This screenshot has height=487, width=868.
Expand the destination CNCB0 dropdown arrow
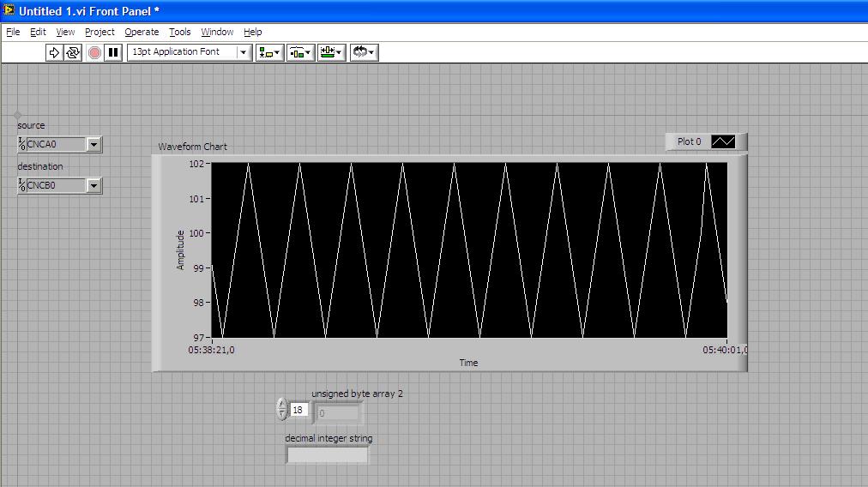tap(94, 185)
